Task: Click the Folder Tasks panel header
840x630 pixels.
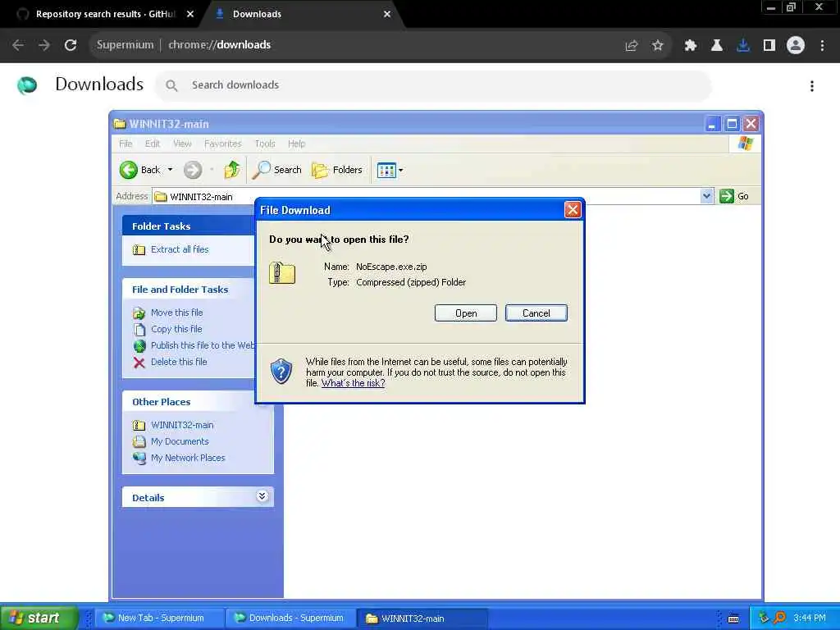Action: pos(189,226)
